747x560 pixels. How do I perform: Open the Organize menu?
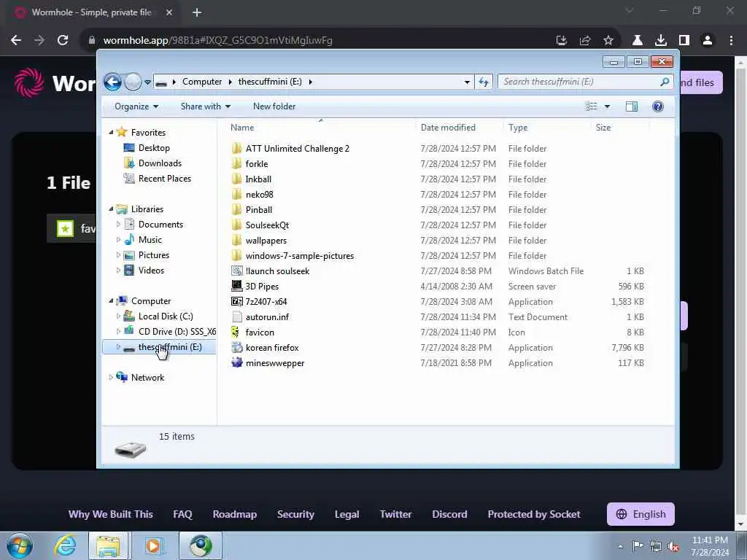136,106
